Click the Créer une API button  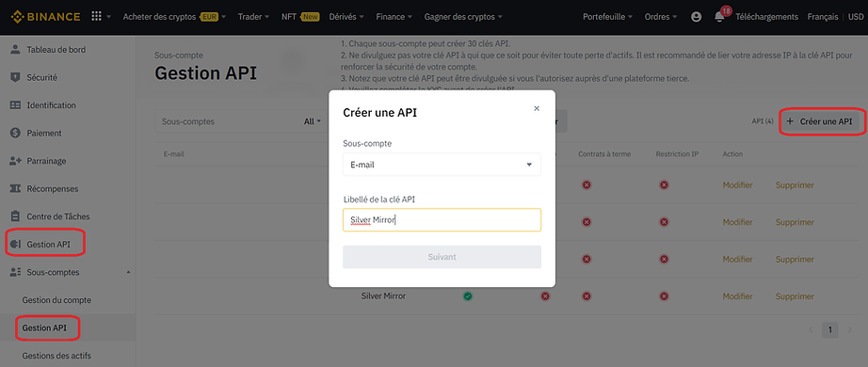[x=820, y=121]
